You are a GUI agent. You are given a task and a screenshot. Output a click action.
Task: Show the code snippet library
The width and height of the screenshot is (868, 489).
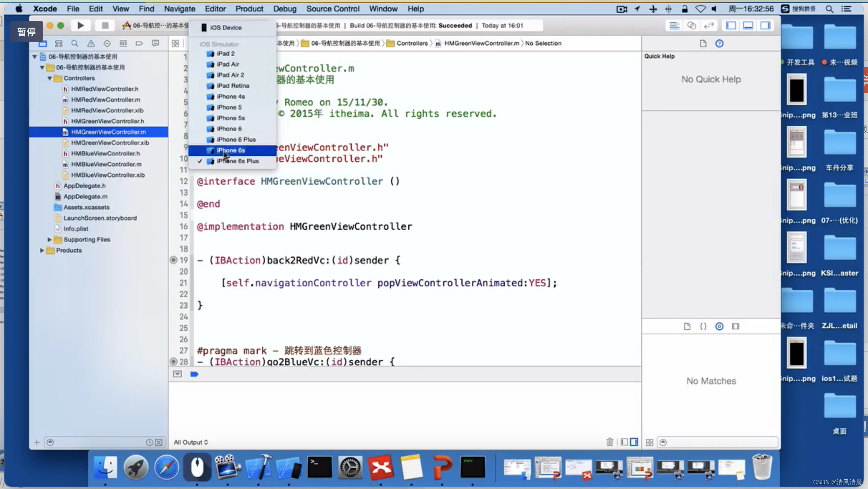click(703, 326)
